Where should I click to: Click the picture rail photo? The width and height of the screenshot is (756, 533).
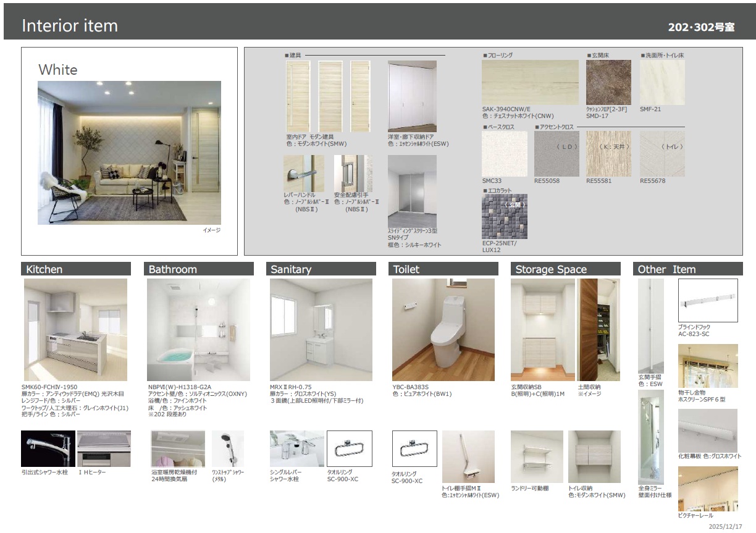[708, 489]
